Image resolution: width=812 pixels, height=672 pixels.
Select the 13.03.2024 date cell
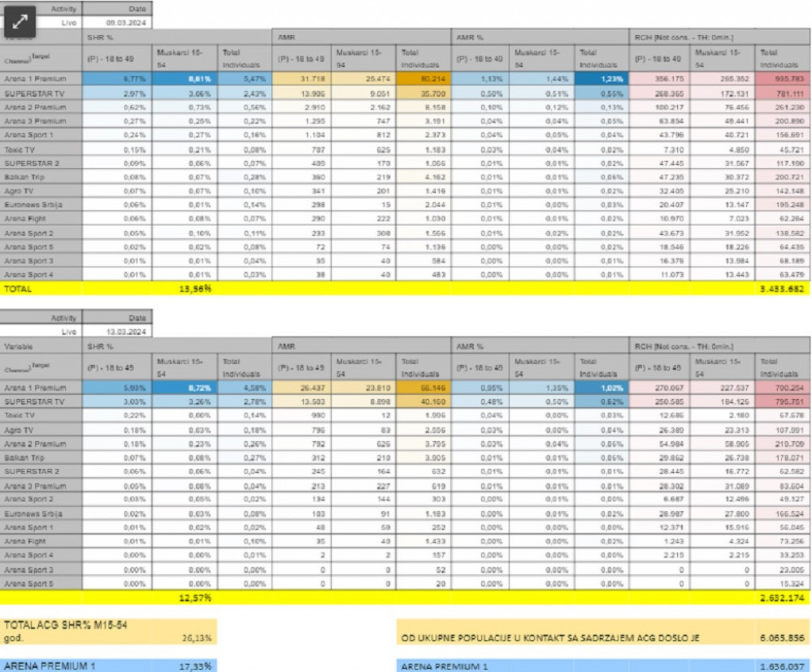(117, 332)
